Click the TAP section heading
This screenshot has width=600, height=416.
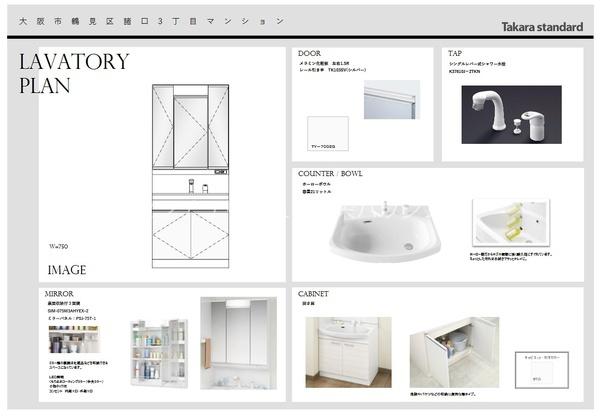pos(455,53)
